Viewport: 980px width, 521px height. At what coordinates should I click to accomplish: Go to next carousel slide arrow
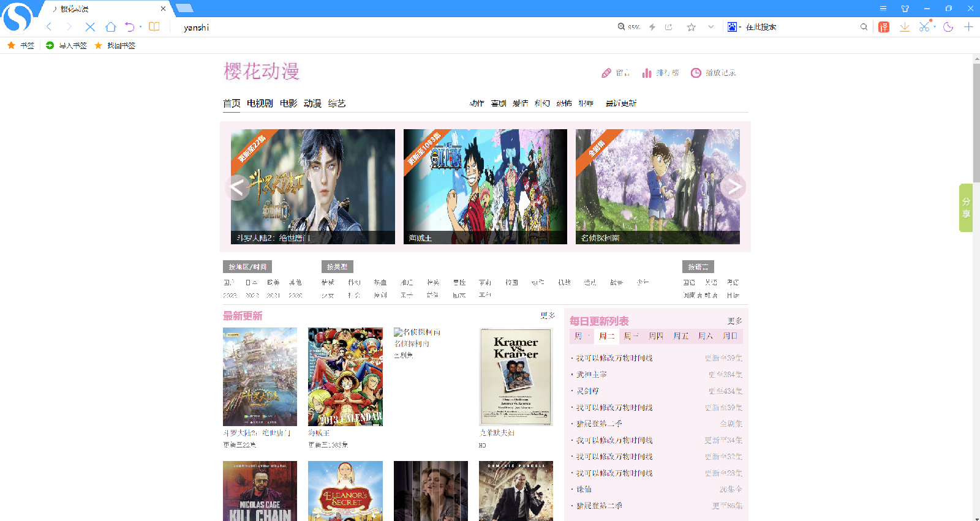(733, 187)
